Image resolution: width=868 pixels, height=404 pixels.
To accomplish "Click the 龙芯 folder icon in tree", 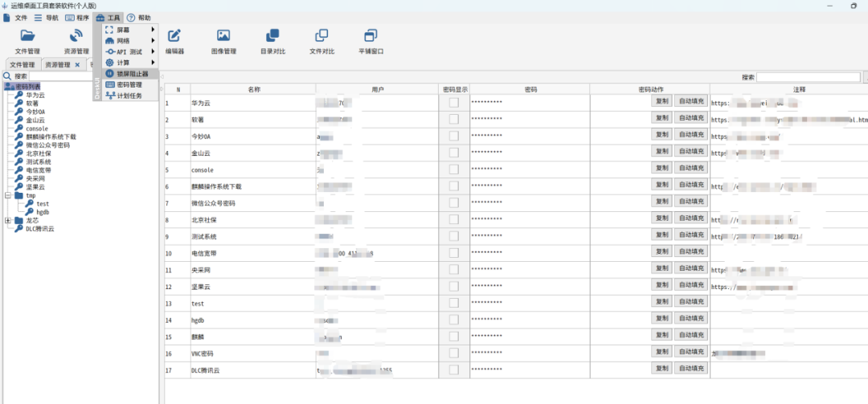I will click(19, 220).
